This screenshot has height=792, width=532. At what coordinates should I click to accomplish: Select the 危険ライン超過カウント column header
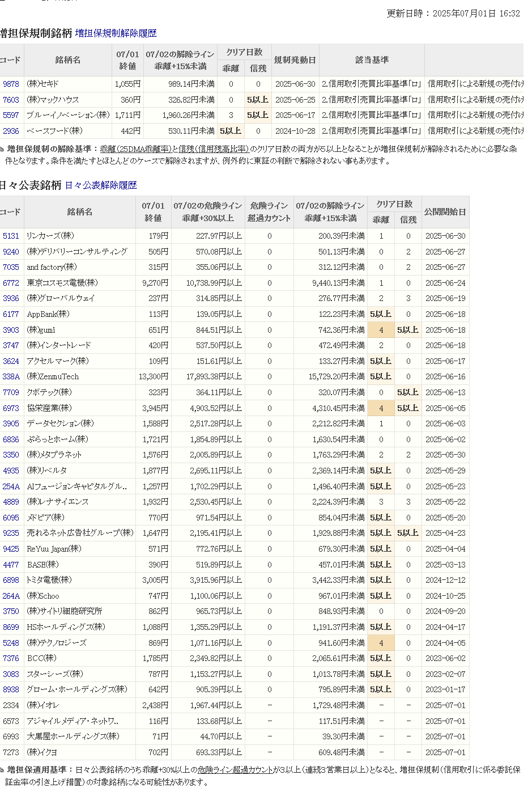tap(269, 212)
